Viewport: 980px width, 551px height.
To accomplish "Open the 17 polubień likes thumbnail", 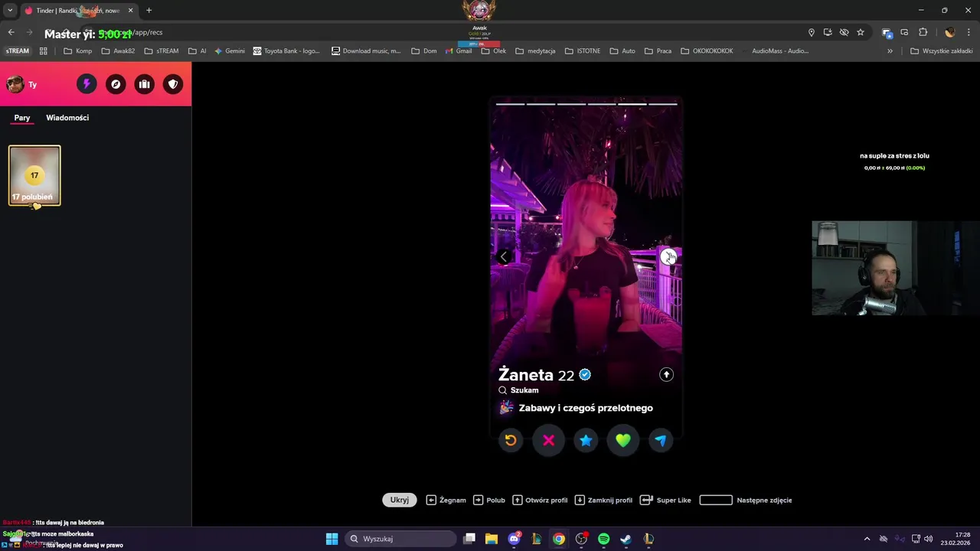I will click(x=34, y=176).
